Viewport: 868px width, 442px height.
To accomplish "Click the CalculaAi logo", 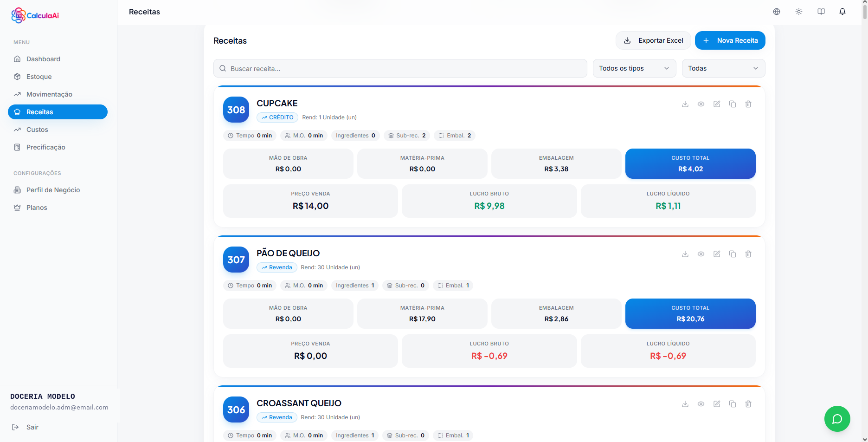I will [x=35, y=15].
